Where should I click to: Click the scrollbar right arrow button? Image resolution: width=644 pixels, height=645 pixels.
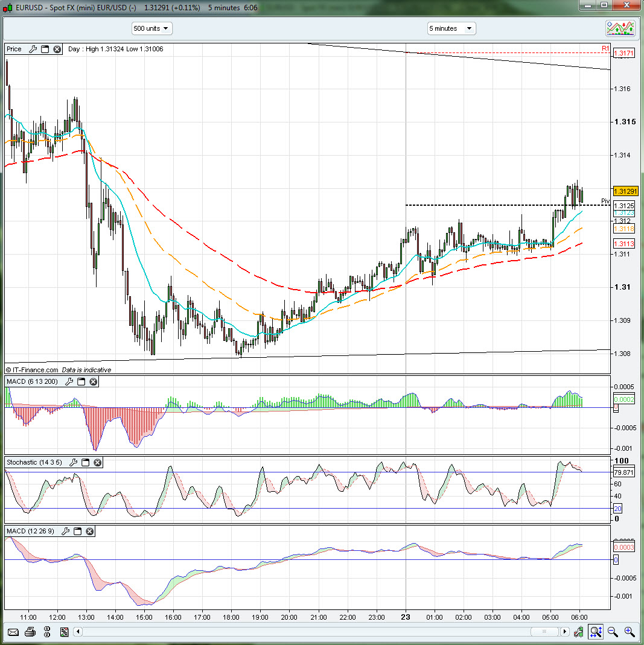(565, 632)
